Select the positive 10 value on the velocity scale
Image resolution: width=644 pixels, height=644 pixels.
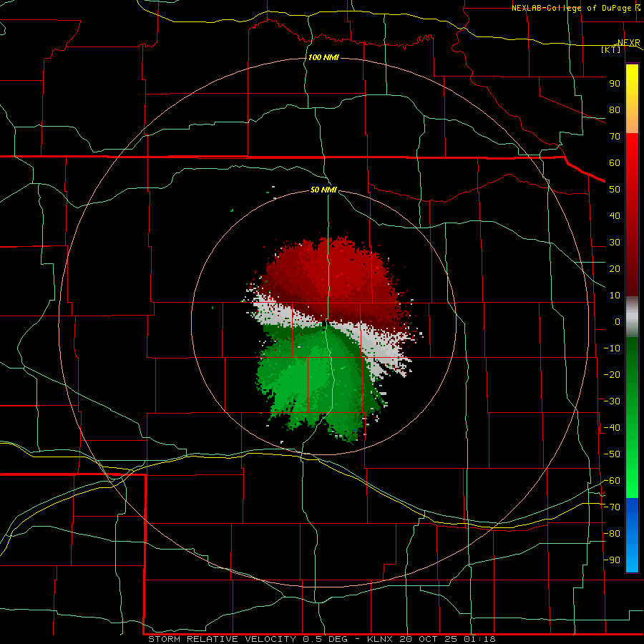tap(615, 296)
